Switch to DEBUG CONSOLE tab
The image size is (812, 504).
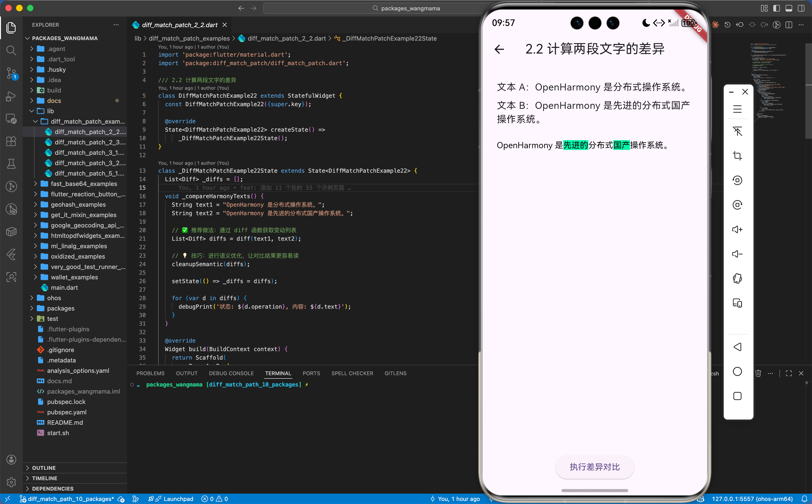point(231,373)
